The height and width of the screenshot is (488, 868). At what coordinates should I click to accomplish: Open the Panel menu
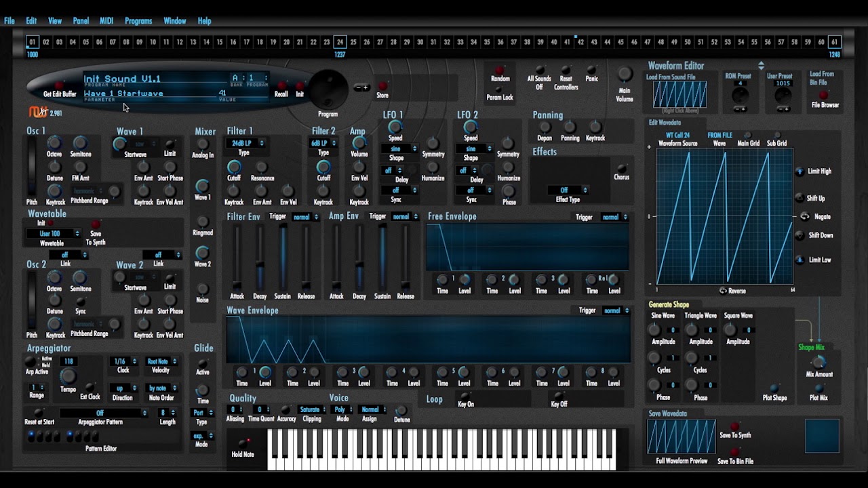click(x=81, y=21)
